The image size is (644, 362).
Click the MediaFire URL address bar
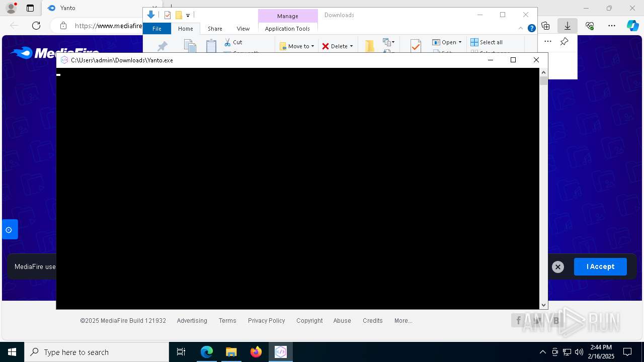pos(108,26)
